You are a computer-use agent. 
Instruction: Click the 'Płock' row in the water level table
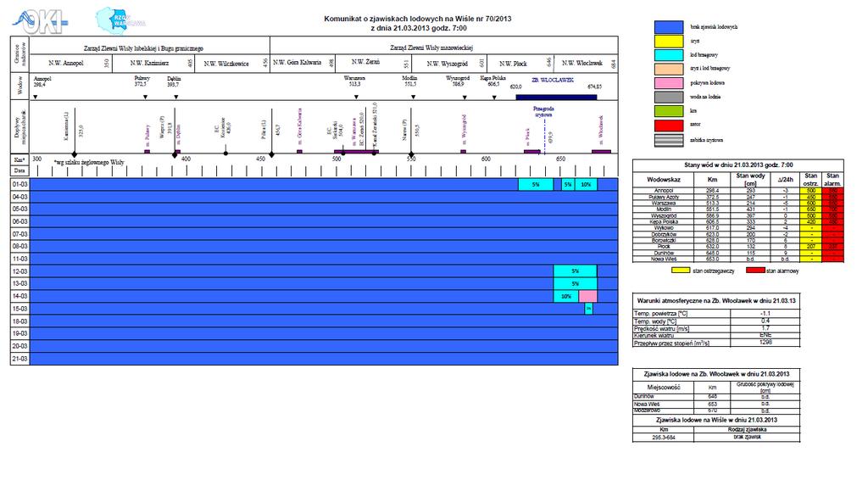738,247
